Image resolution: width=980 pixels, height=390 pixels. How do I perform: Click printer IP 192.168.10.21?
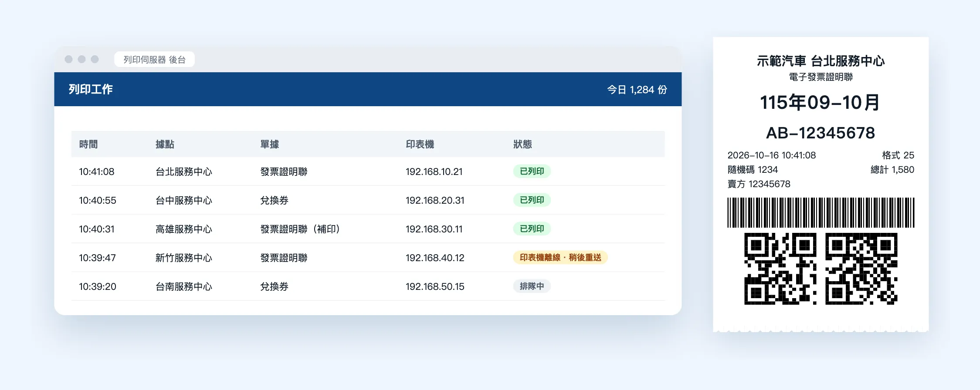tap(434, 171)
